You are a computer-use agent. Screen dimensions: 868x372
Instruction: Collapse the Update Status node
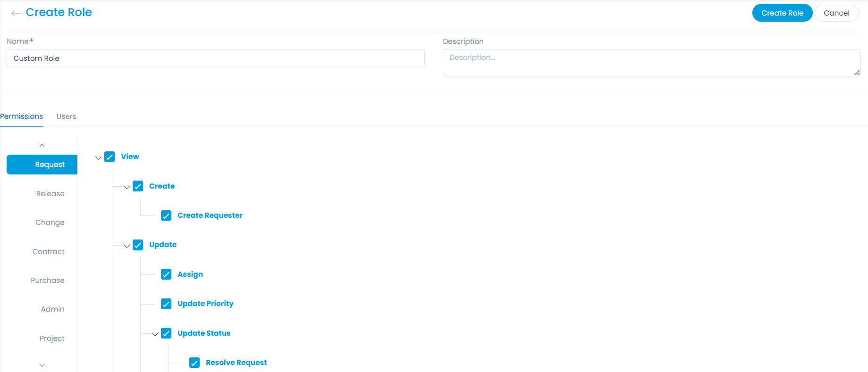(x=155, y=334)
